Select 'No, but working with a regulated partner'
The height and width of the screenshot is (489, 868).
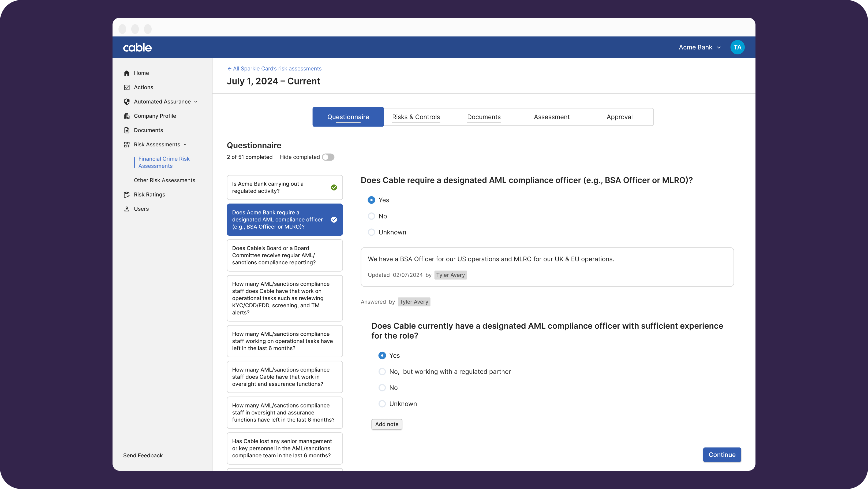[382, 372]
